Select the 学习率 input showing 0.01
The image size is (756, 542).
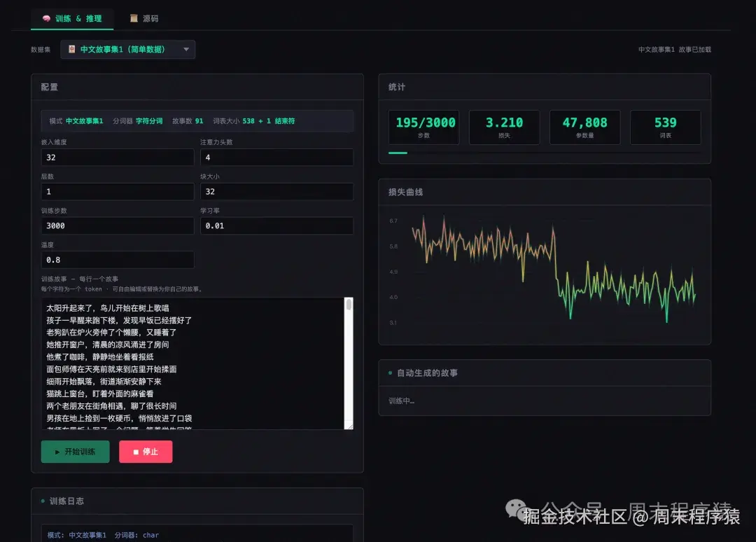click(x=276, y=225)
